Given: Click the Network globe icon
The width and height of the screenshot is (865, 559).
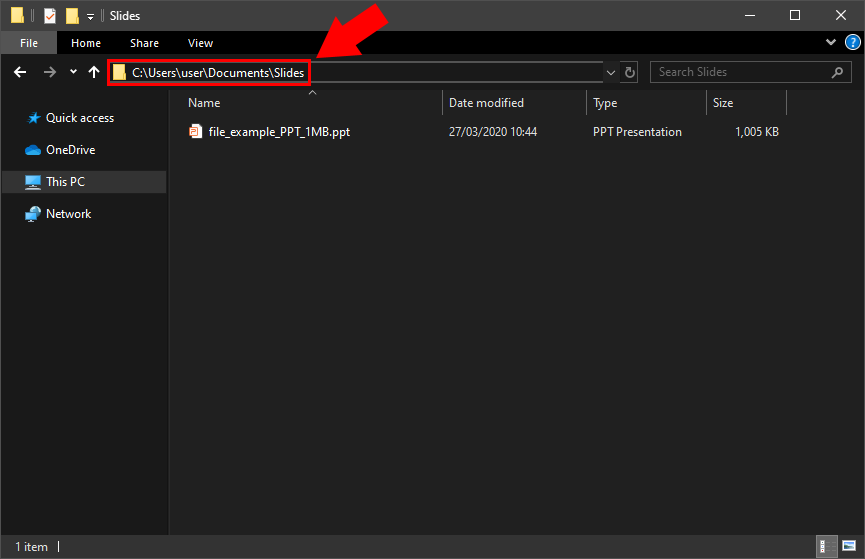Looking at the screenshot, I should tap(33, 214).
